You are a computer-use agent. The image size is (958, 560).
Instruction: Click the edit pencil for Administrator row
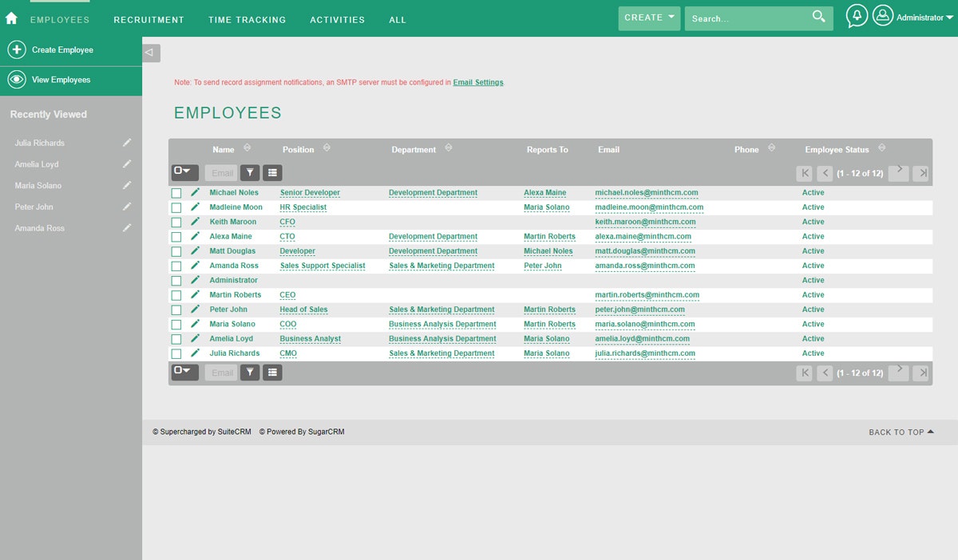pyautogui.click(x=196, y=280)
